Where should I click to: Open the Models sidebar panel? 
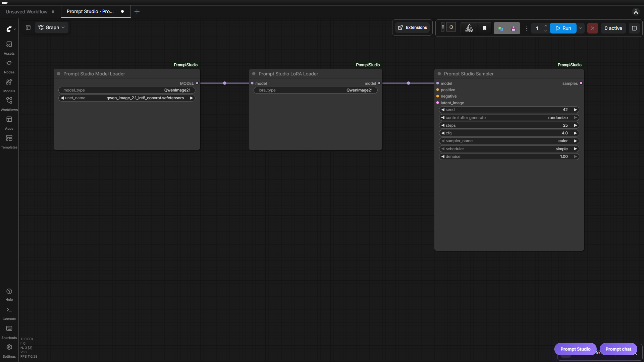click(9, 85)
